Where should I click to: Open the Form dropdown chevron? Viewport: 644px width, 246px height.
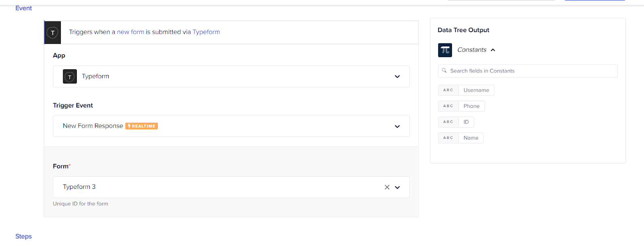pyautogui.click(x=397, y=187)
